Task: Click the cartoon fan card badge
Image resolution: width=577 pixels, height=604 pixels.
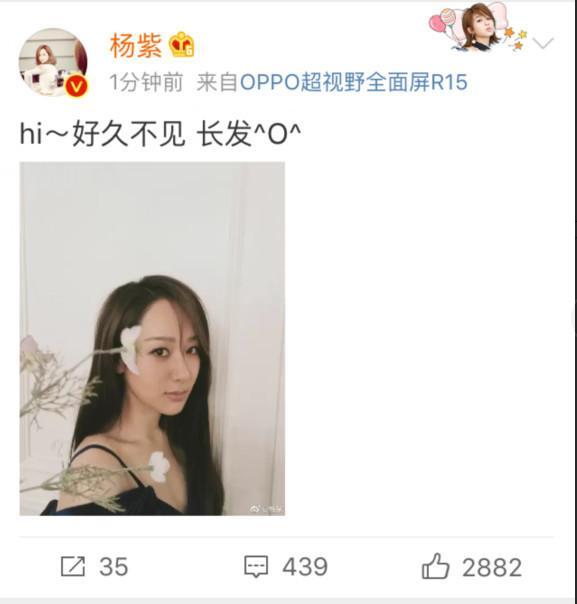Action: pos(478,27)
